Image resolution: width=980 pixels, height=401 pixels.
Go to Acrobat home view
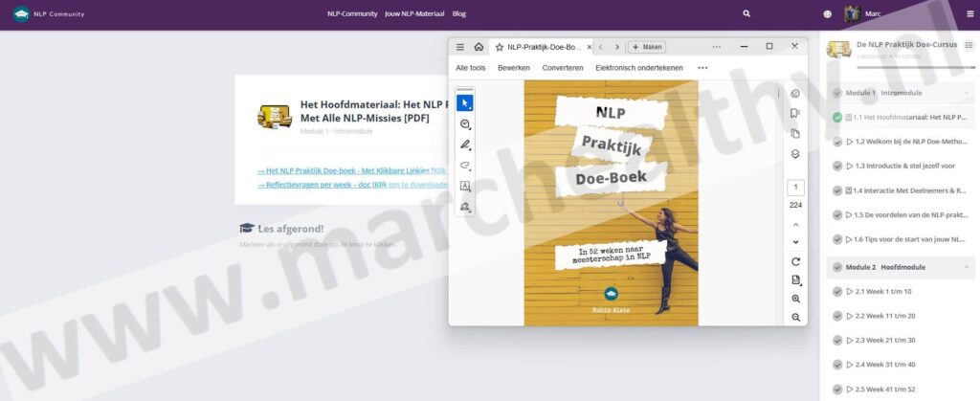point(479,47)
